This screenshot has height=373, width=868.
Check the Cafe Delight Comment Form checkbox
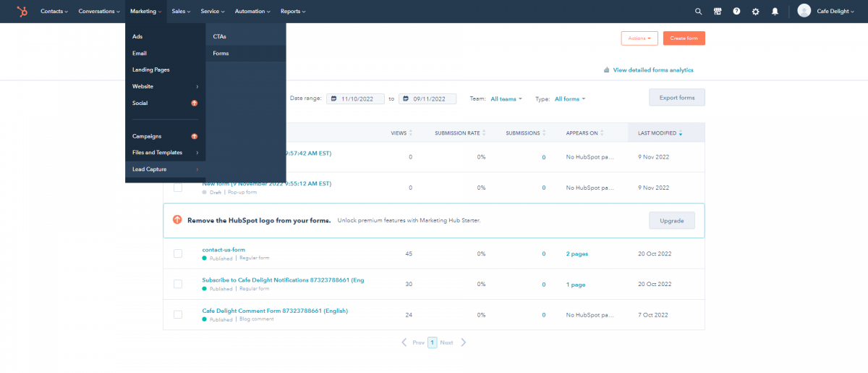[178, 314]
